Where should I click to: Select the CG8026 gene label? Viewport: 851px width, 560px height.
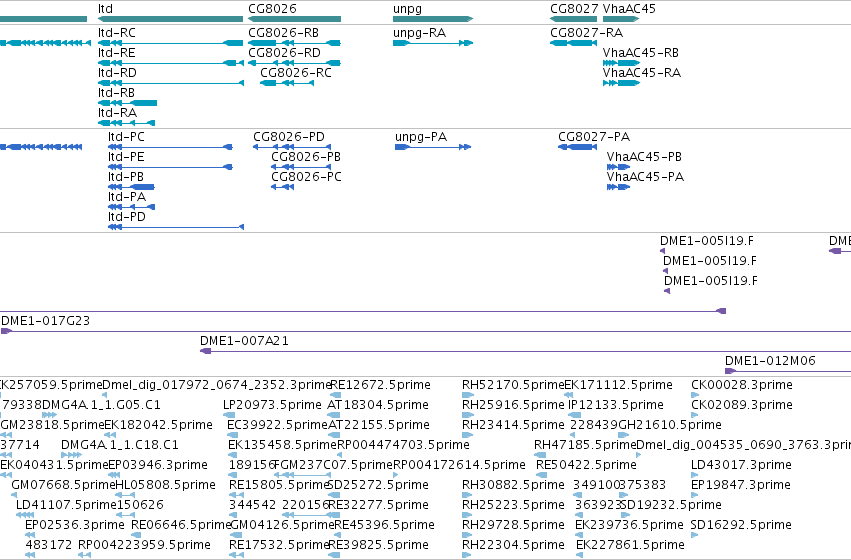click(272, 9)
